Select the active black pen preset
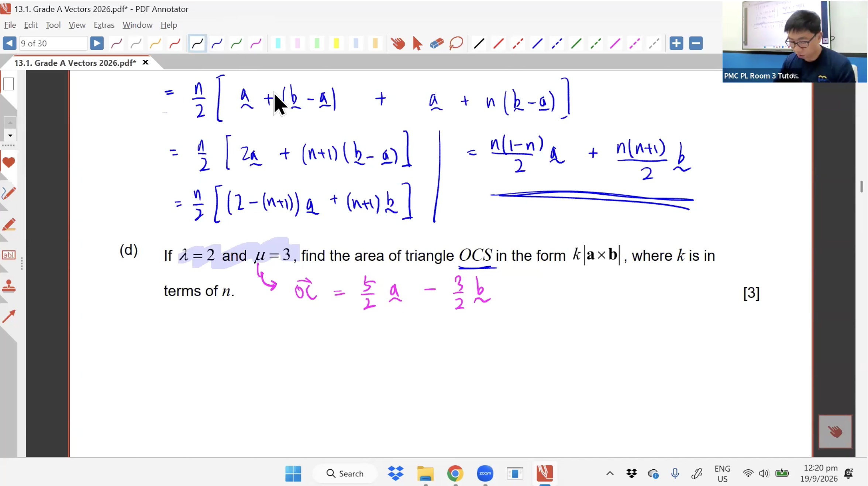Screen dimensions: 868x486 [197, 43]
